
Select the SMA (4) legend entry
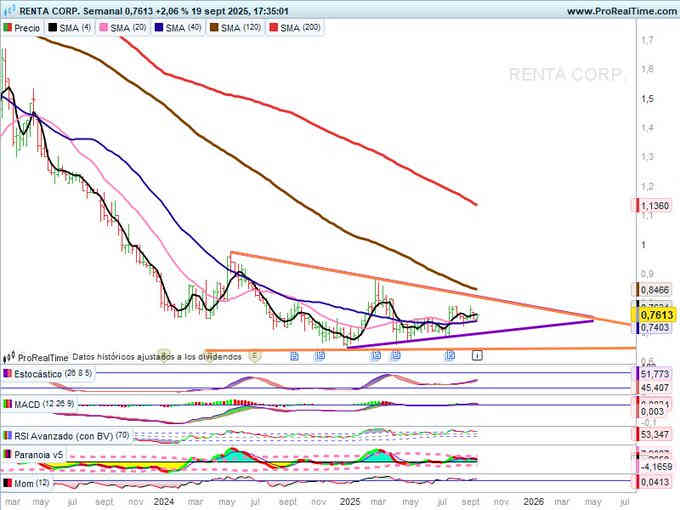tap(69, 28)
